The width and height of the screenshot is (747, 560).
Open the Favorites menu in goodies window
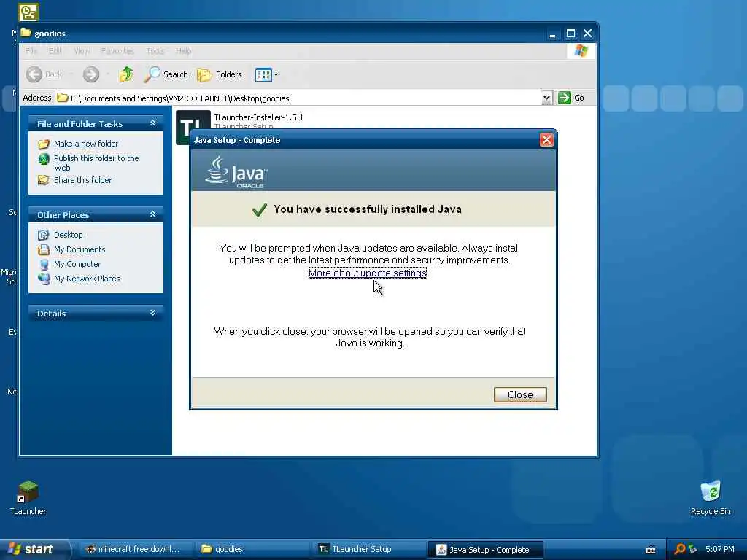pyautogui.click(x=117, y=50)
